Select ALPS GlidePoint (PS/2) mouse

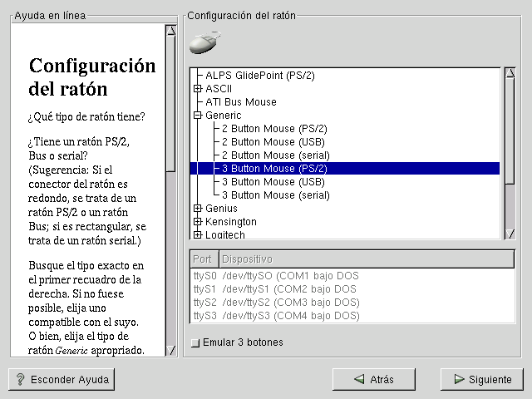[259, 76]
